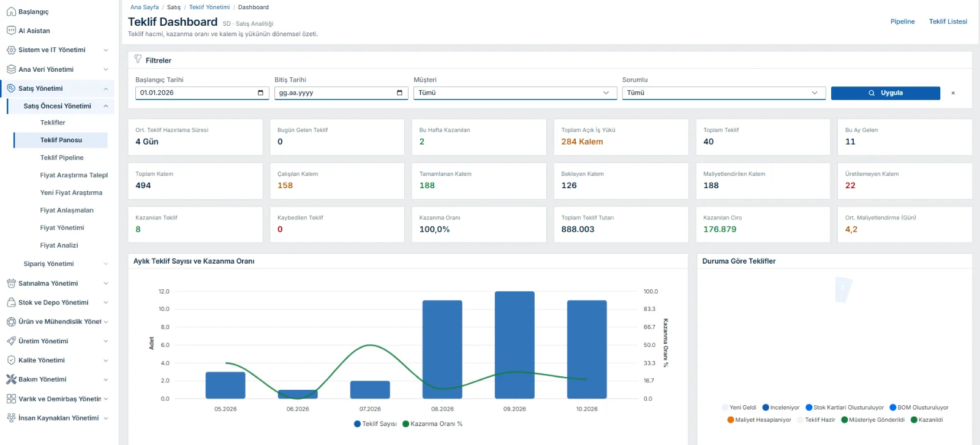Select Teklif Pipeline menu item
The height and width of the screenshot is (445, 980).
pyautogui.click(x=62, y=158)
